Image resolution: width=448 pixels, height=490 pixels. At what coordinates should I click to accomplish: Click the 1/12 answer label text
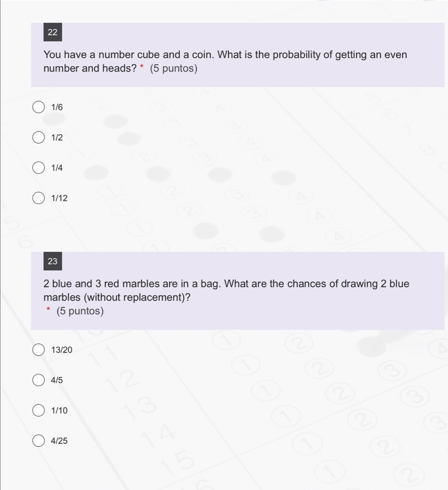point(59,199)
